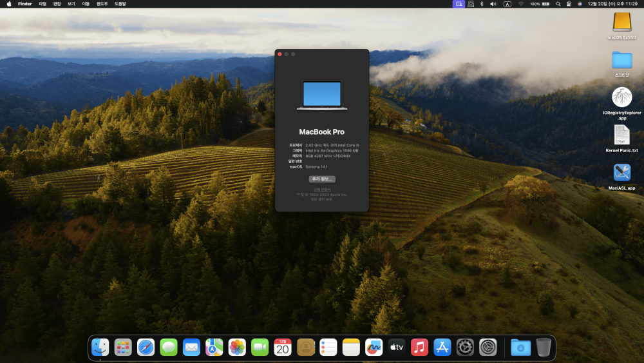Open Control Center in menu bar
This screenshot has width=644, height=363.
[x=569, y=4]
